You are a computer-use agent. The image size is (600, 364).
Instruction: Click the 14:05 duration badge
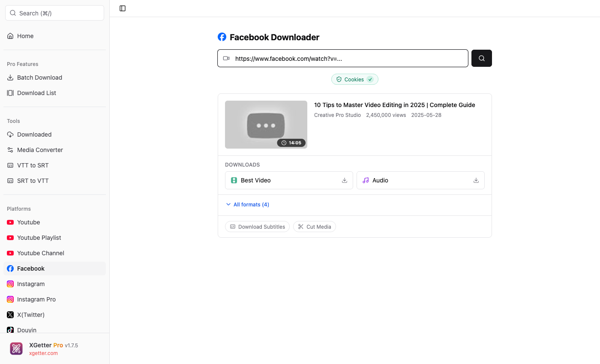pyautogui.click(x=291, y=143)
